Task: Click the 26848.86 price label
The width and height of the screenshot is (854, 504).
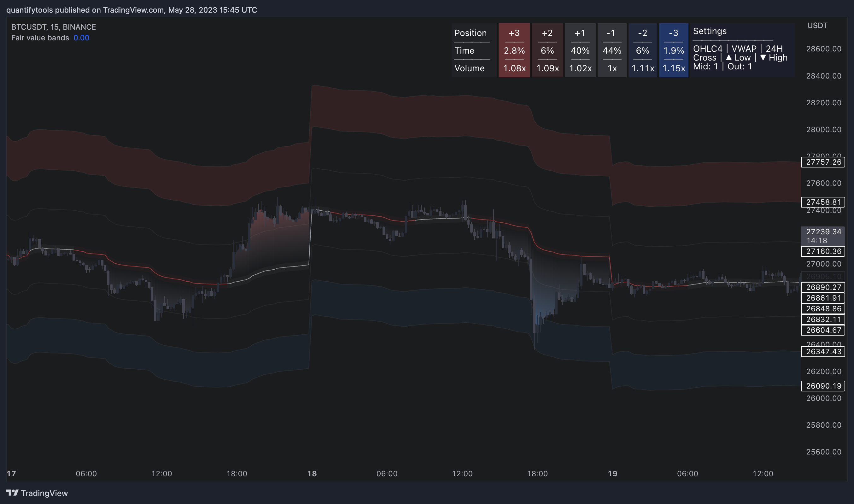Action: [x=823, y=309]
